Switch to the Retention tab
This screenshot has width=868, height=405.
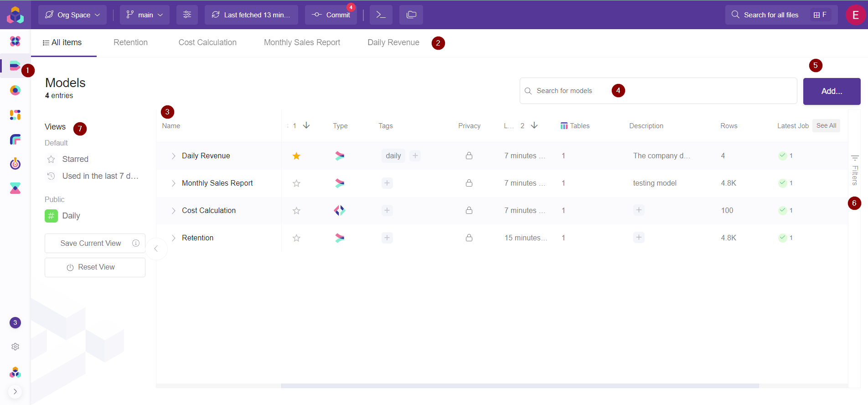pyautogui.click(x=130, y=42)
